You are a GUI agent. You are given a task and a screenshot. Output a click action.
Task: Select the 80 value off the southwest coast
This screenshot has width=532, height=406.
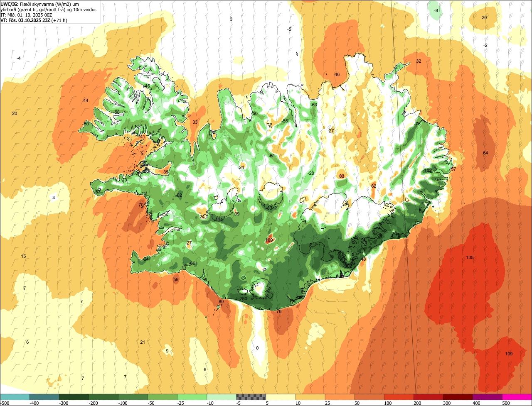pyautogui.click(x=221, y=301)
